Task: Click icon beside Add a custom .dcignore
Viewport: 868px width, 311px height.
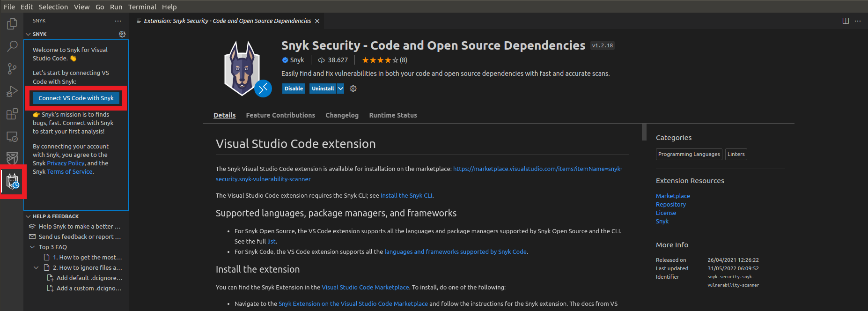Action: [x=50, y=288]
